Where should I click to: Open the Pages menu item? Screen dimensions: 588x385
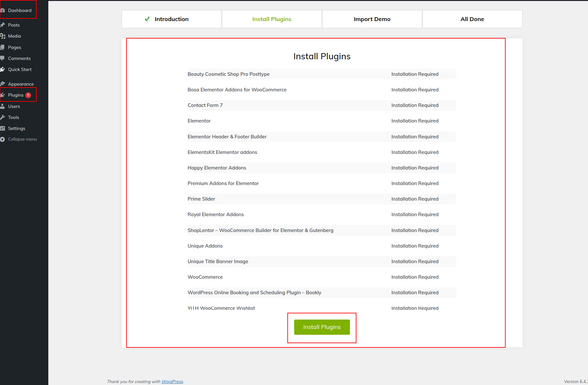(x=15, y=47)
